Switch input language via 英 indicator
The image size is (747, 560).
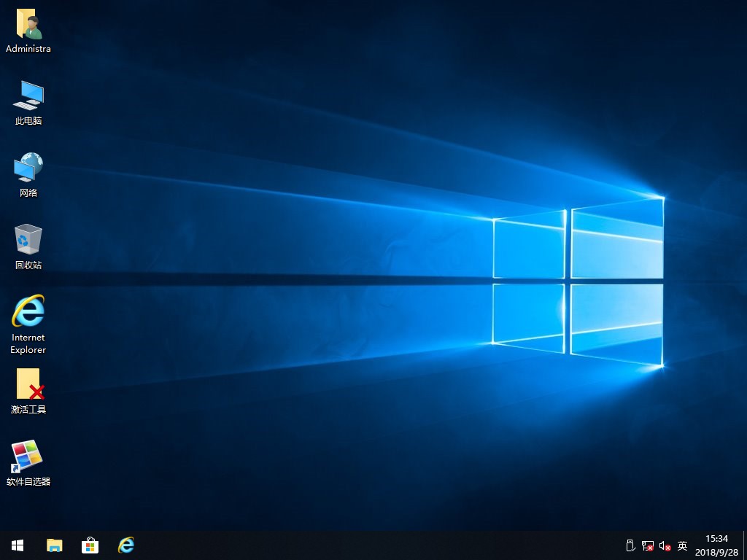pyautogui.click(x=682, y=545)
